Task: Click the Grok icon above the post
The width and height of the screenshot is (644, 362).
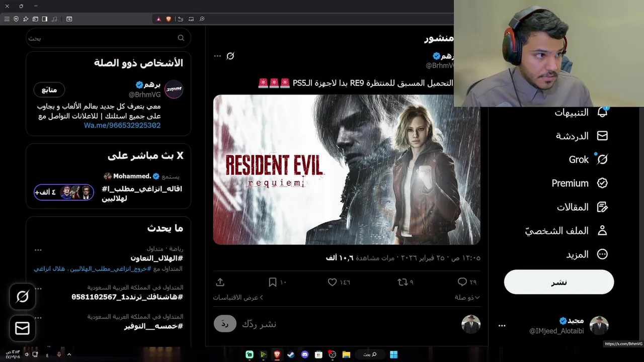Action: 230,56
